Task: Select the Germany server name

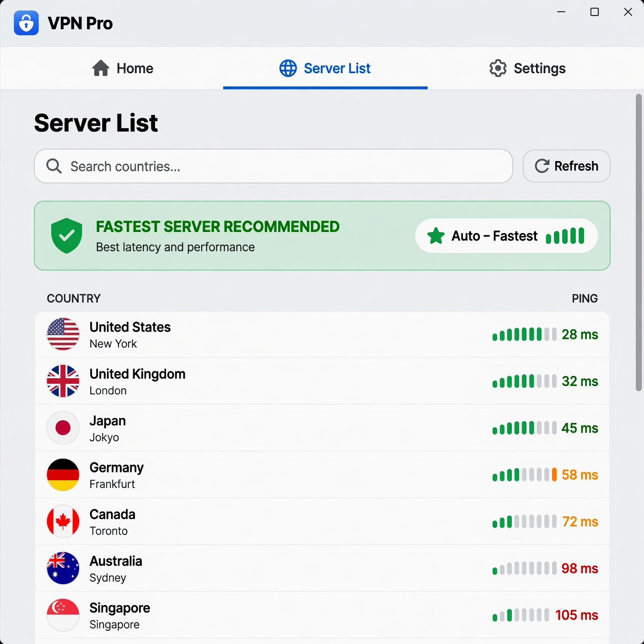Action: point(117,468)
